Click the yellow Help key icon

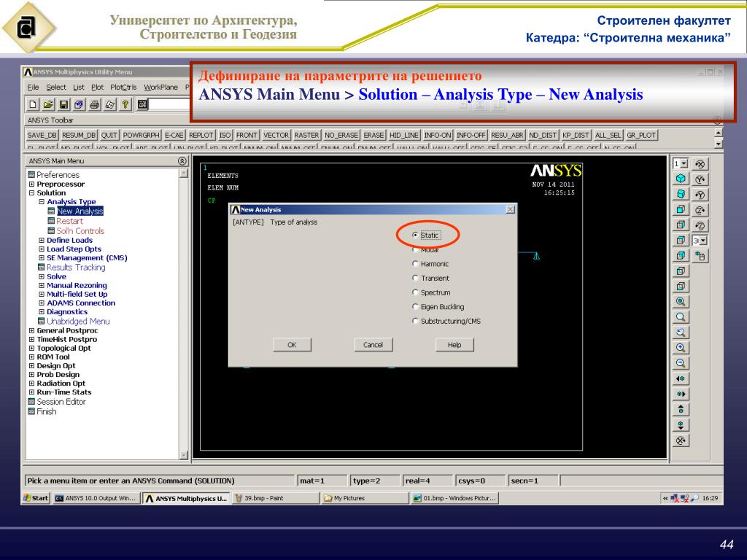[125, 104]
